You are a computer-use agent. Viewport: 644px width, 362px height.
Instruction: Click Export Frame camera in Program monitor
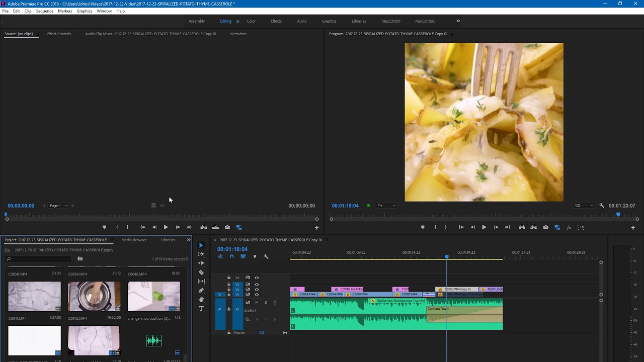545,227
